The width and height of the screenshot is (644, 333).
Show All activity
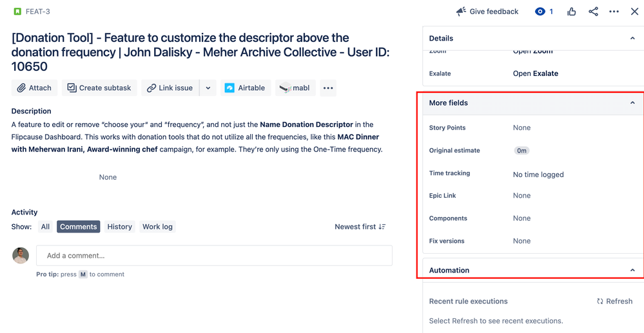[x=45, y=227]
